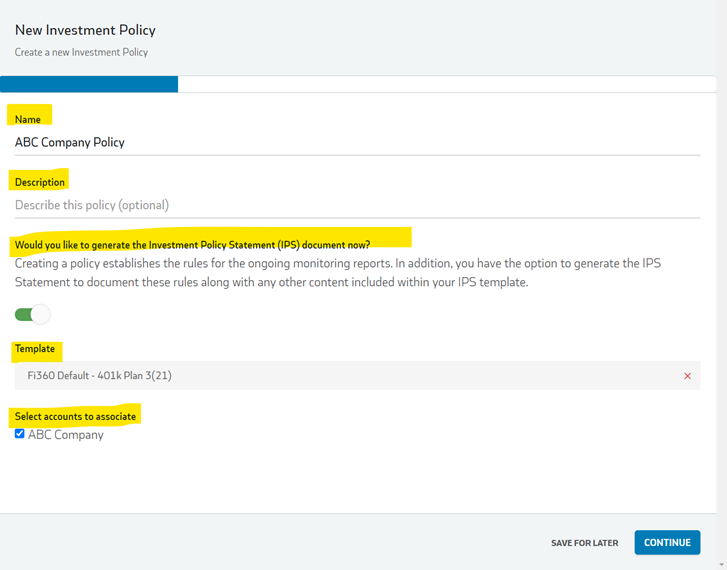The image size is (727, 570).
Task: Click the highlighted Description label
Action: (x=40, y=182)
